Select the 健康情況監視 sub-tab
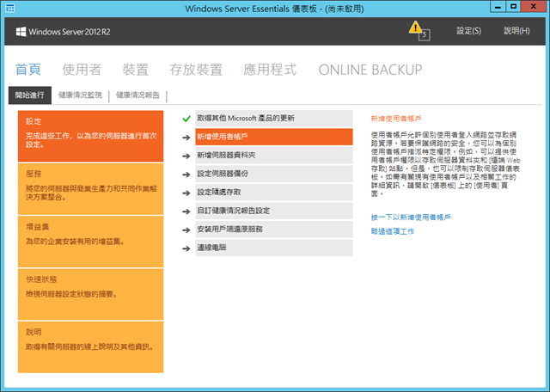Screen dimensions: 550x392 click(80, 95)
